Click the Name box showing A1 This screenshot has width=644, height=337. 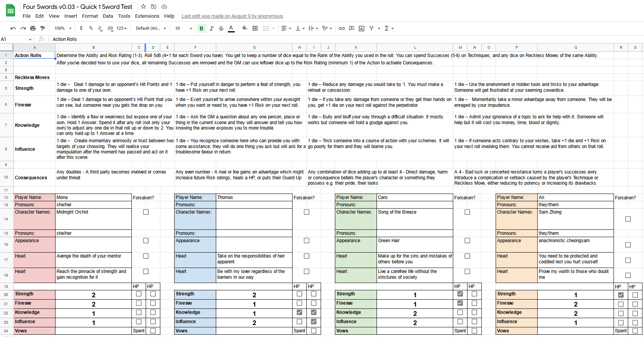(x=13, y=39)
